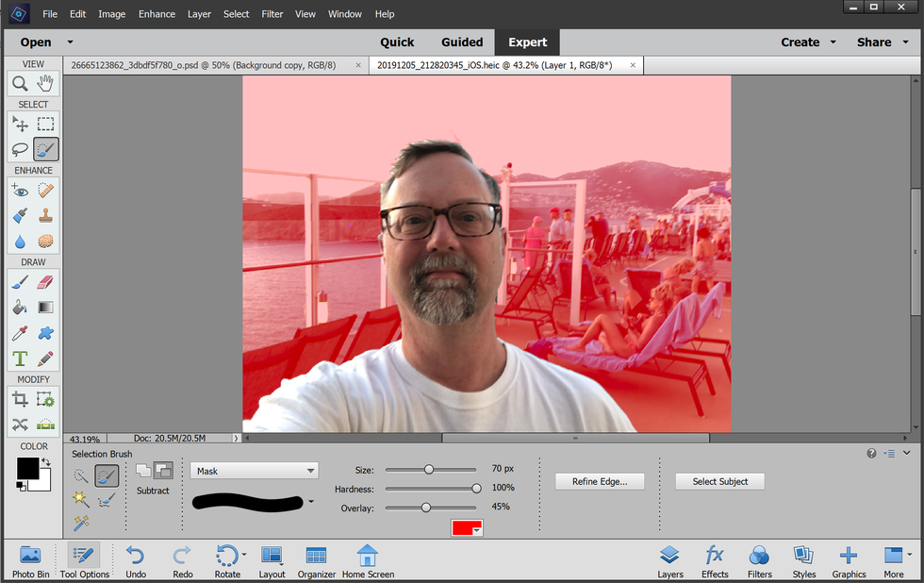Expand the brush preset picker arrow
The height and width of the screenshot is (583, 924).
[311, 502]
